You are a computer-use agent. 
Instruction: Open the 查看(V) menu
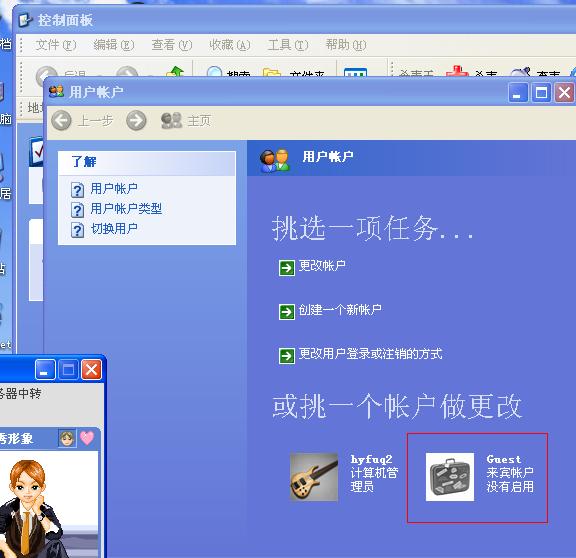click(x=172, y=45)
